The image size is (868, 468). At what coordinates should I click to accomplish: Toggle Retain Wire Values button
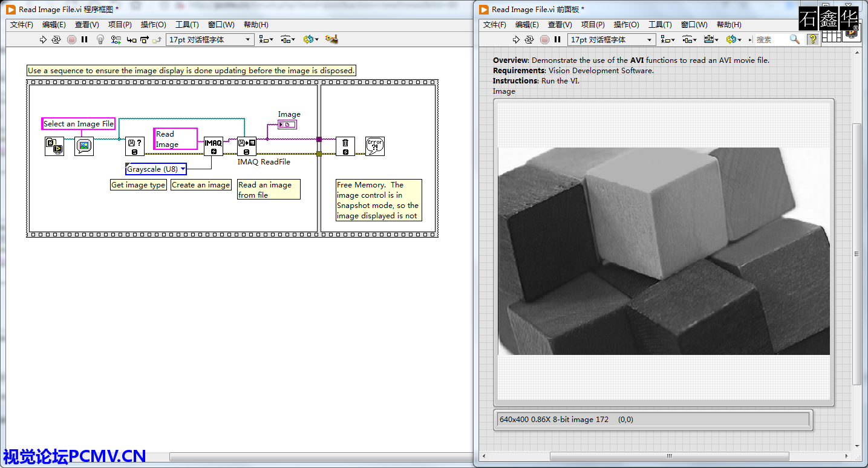pyautogui.click(x=116, y=40)
